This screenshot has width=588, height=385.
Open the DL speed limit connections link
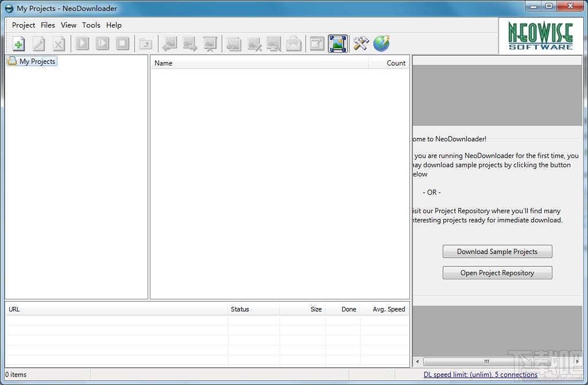(x=481, y=375)
